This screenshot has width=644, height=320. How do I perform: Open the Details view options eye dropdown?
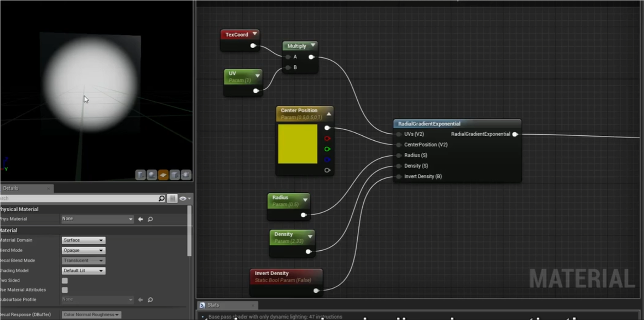coord(185,198)
